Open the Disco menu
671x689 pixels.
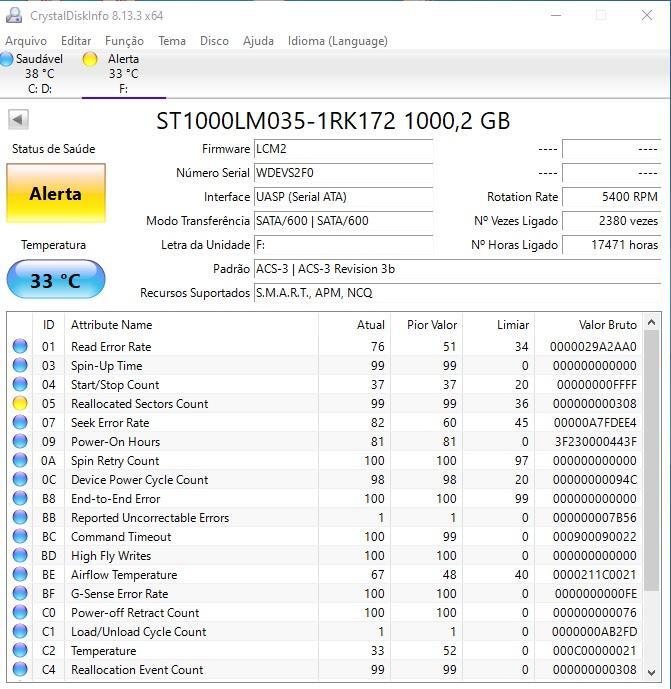coord(214,41)
